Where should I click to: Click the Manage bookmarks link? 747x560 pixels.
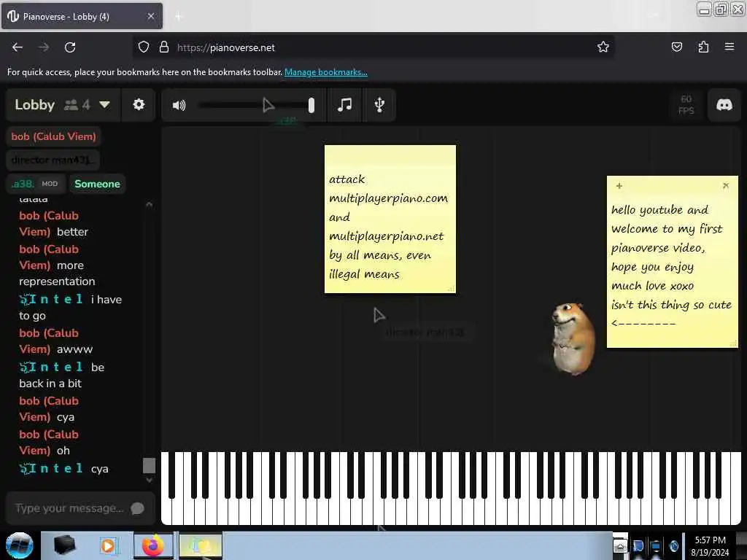click(326, 72)
